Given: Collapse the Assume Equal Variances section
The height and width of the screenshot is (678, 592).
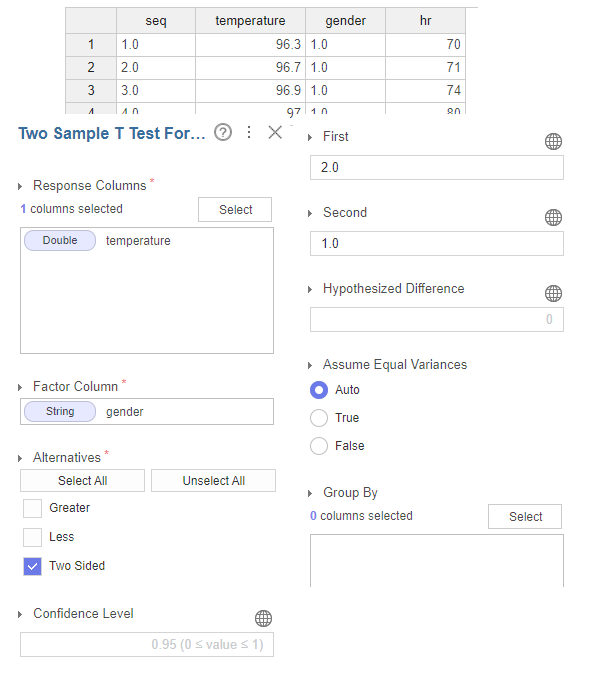Looking at the screenshot, I should click(x=310, y=366).
